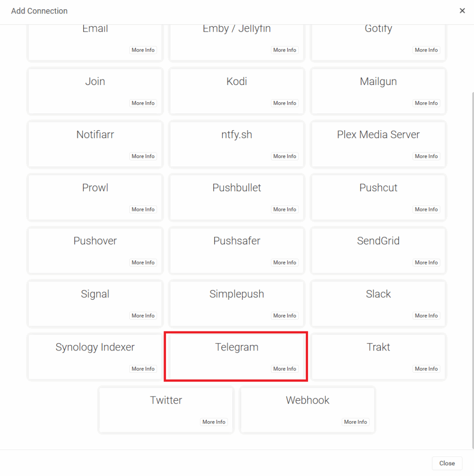Open More Info for Twitter
474x476 pixels.
pos(214,422)
